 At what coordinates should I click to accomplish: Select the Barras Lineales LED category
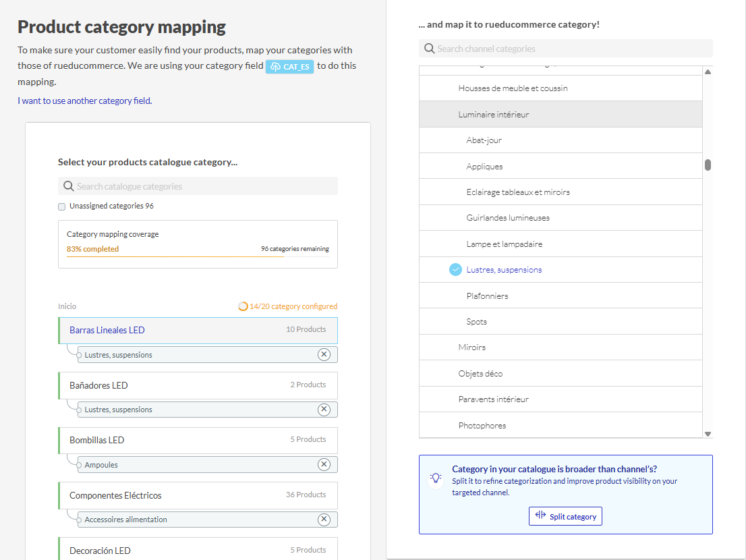107,330
